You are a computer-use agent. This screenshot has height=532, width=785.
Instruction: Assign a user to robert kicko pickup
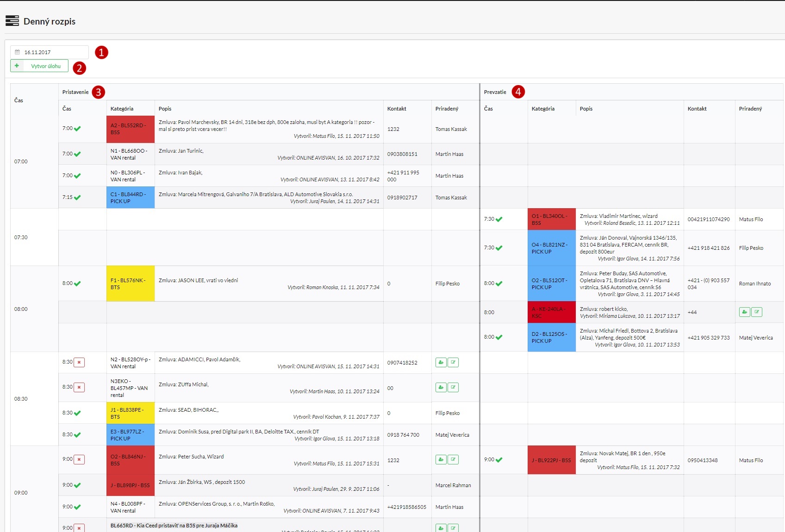(744, 312)
